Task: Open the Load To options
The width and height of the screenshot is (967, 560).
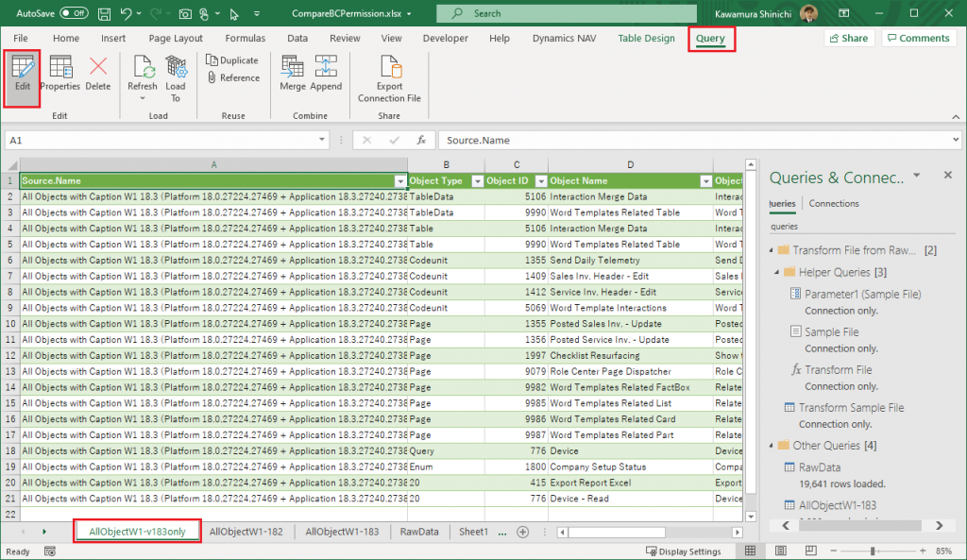Action: tap(176, 77)
